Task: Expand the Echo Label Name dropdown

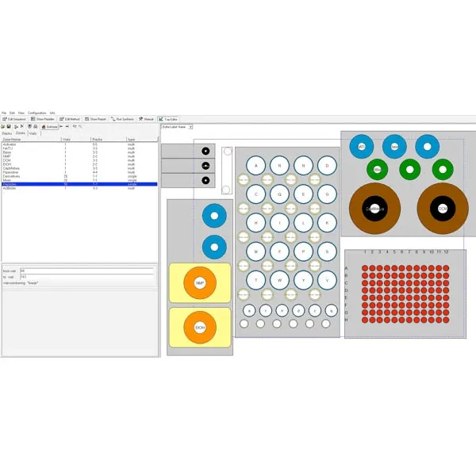Action: [191, 126]
